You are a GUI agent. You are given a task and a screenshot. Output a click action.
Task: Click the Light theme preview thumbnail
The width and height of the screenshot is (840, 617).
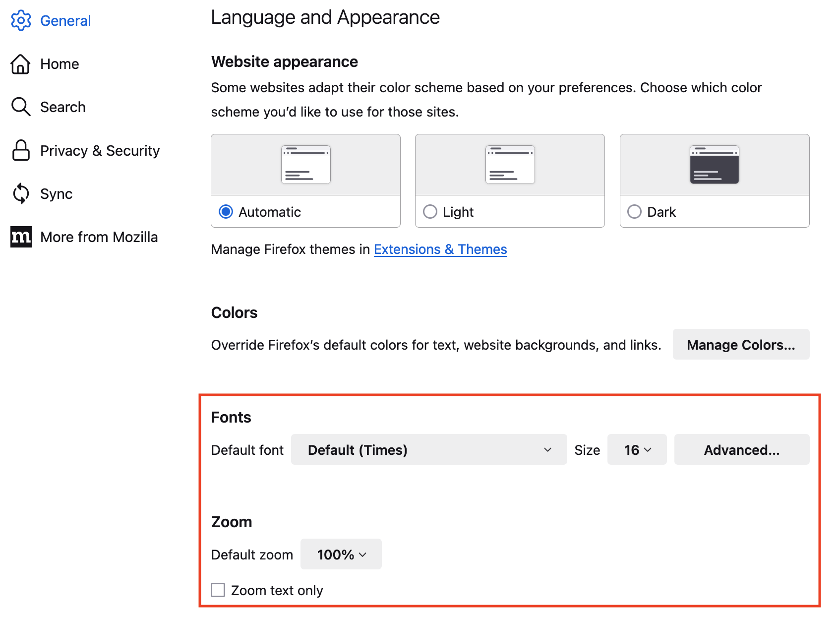(510, 165)
